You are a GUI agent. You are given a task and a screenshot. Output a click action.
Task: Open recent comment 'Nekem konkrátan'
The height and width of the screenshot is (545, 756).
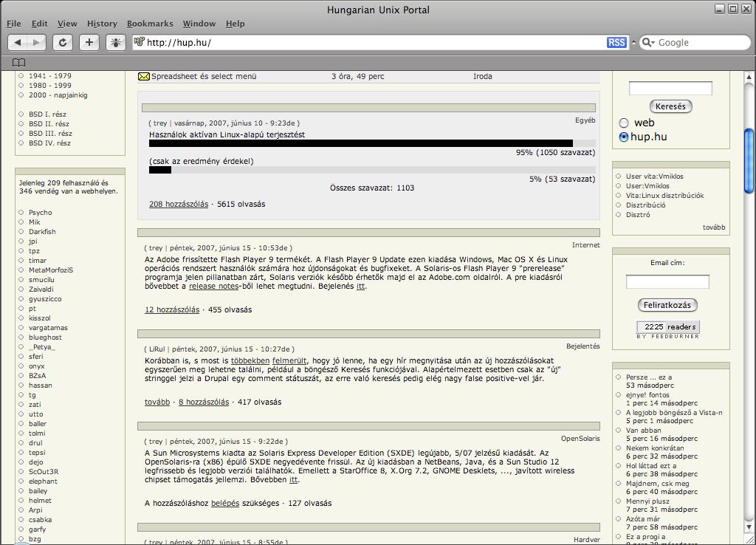[x=655, y=448]
